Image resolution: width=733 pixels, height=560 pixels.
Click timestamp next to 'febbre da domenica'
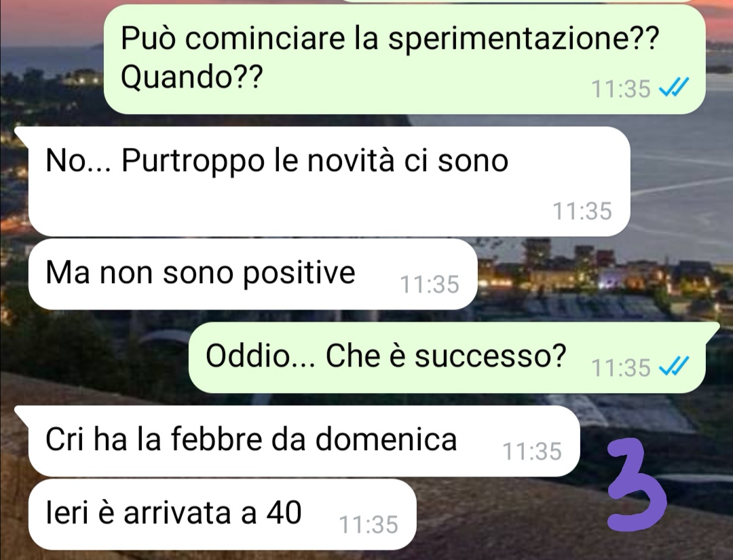pos(532,451)
